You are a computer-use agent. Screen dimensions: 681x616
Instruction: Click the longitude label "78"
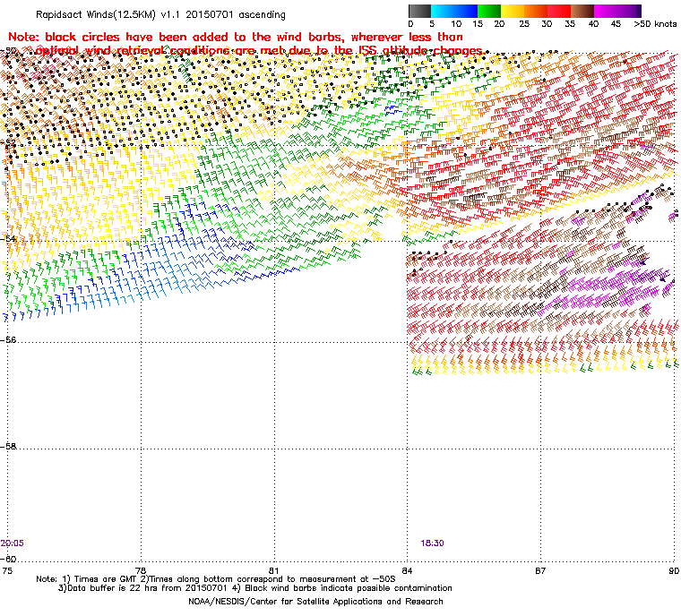(141, 570)
